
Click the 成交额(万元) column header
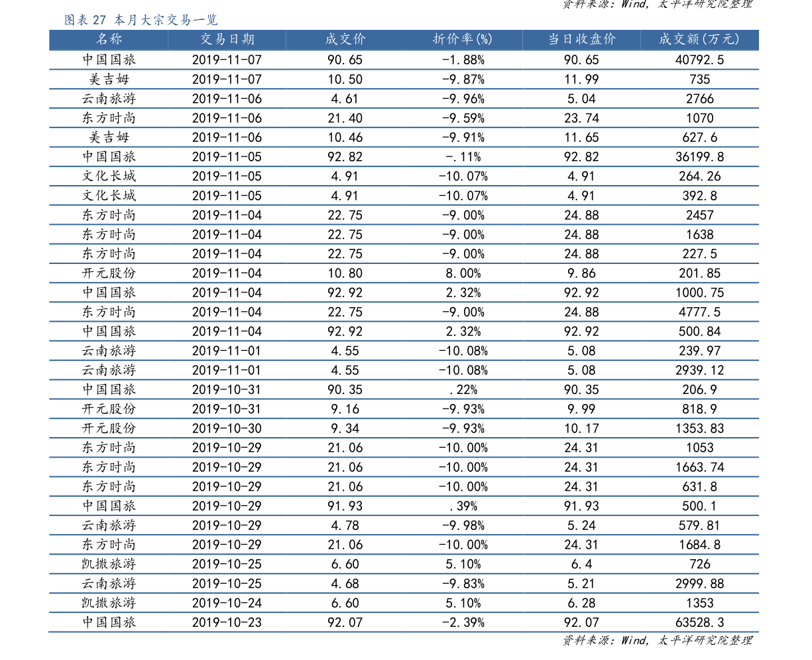(x=699, y=39)
